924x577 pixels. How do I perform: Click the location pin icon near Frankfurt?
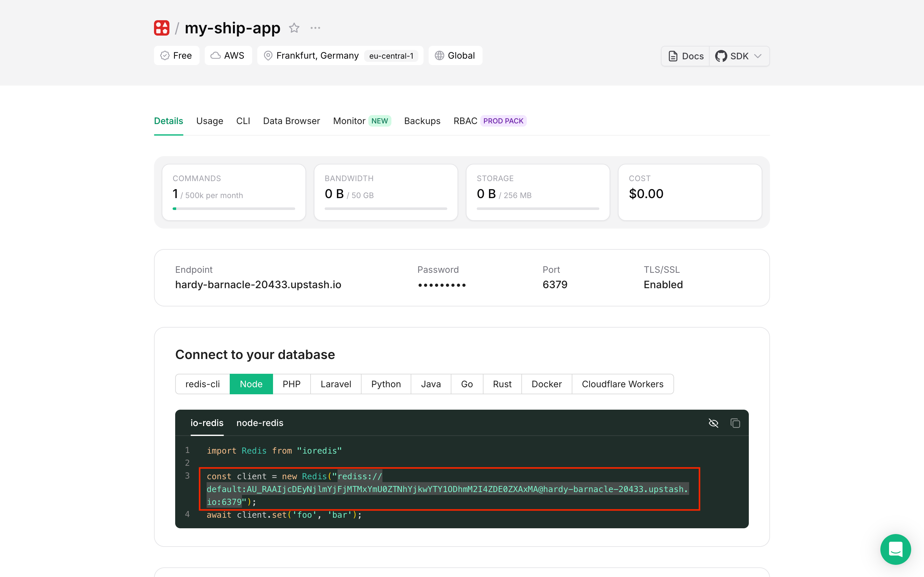268,55
